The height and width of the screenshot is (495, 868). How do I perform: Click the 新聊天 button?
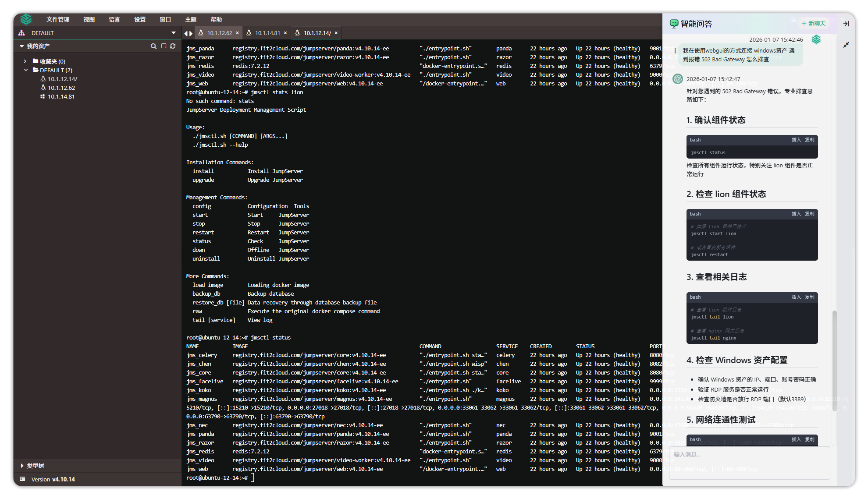pyautogui.click(x=813, y=23)
